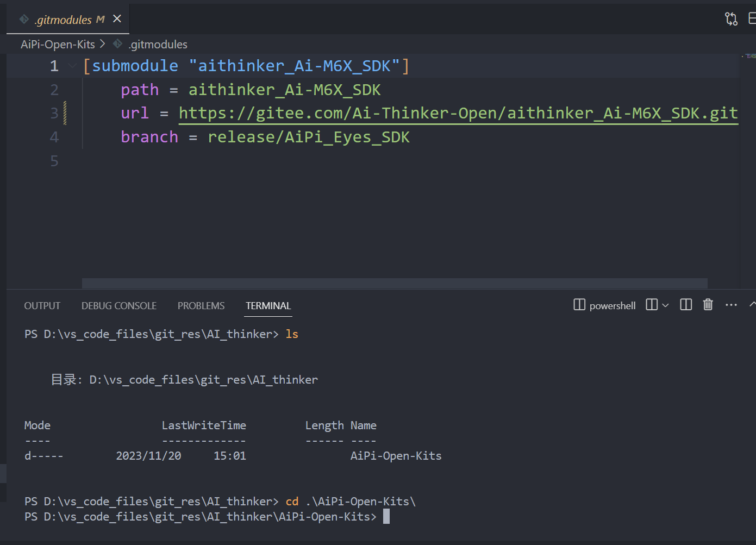Click the minimap at editor right edge

pyautogui.click(x=748, y=56)
